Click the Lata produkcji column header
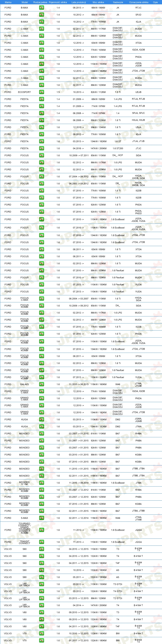The image size is (162, 644). (79, 2)
